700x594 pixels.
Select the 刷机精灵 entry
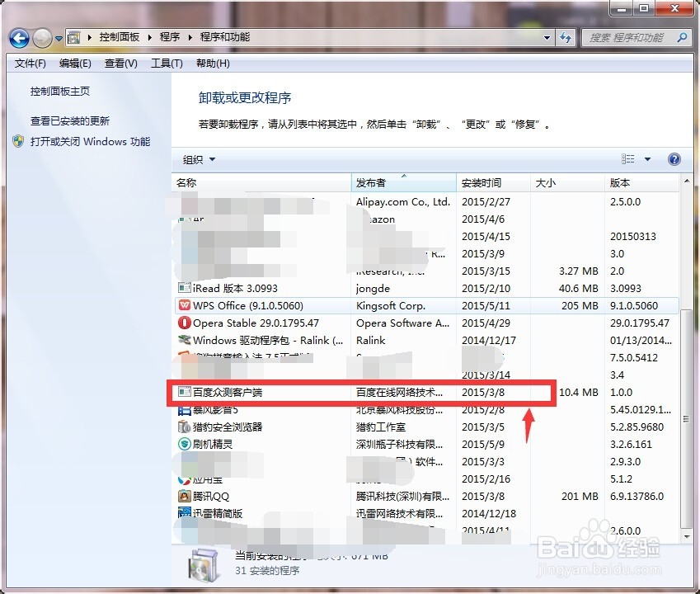[x=426, y=445]
